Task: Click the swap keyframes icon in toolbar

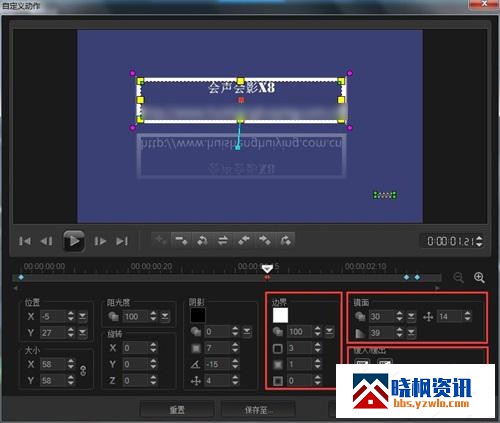Action: pos(223,240)
